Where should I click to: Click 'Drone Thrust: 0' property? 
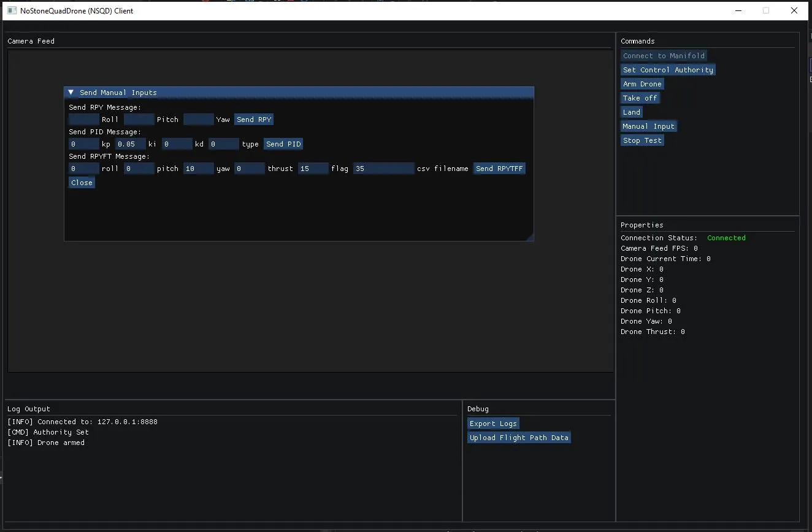tap(653, 332)
